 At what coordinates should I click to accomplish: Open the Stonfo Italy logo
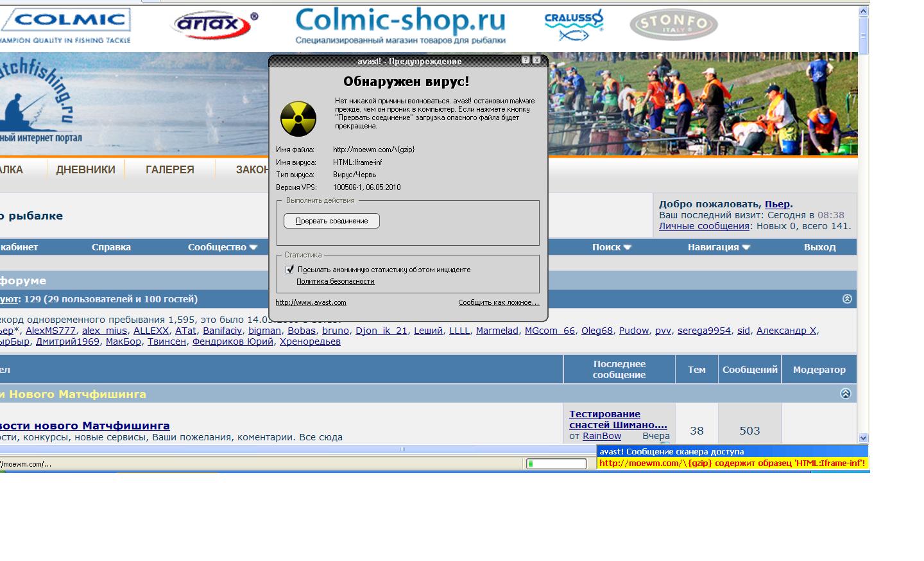click(674, 24)
